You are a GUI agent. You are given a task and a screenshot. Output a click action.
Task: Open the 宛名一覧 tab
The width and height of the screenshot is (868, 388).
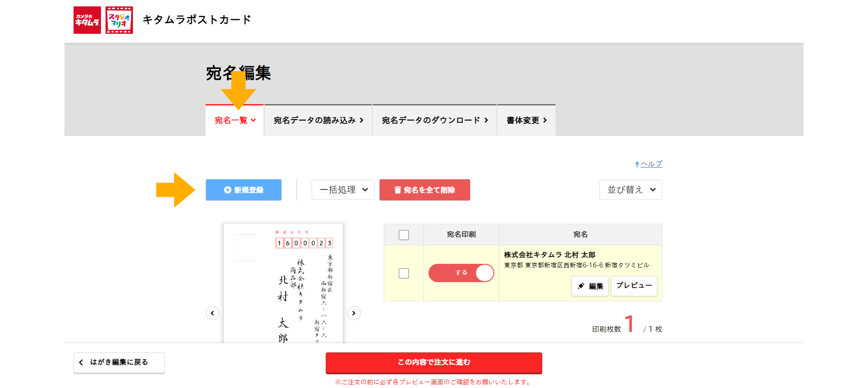click(x=235, y=121)
